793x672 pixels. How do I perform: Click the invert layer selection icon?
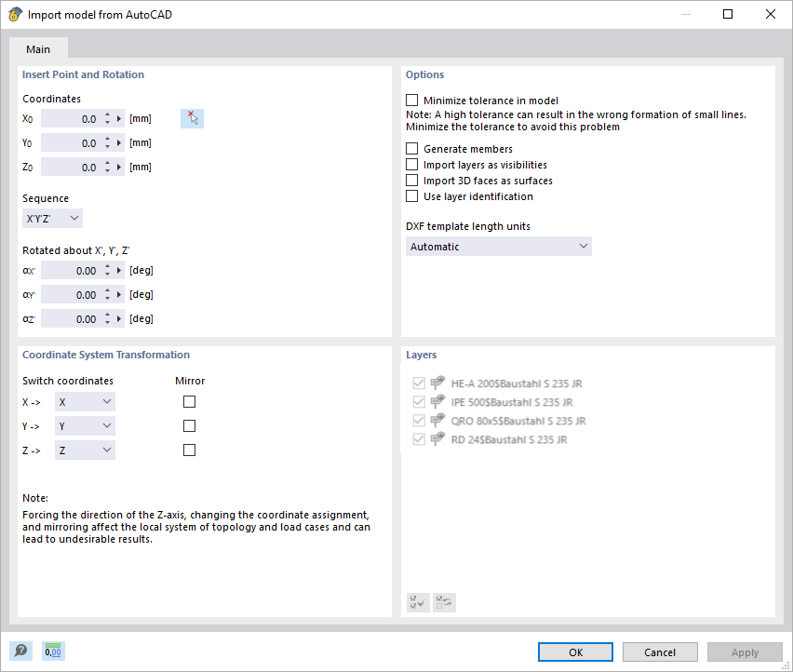pyautogui.click(x=443, y=602)
